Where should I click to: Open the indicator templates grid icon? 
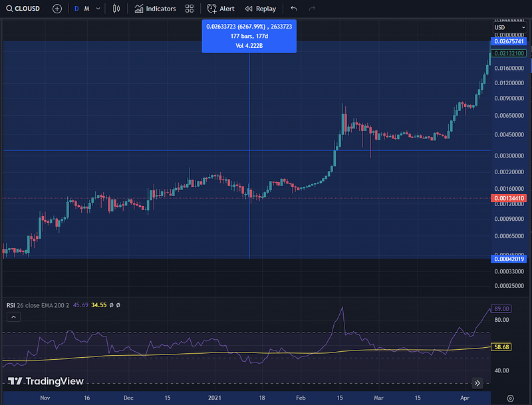pos(190,9)
